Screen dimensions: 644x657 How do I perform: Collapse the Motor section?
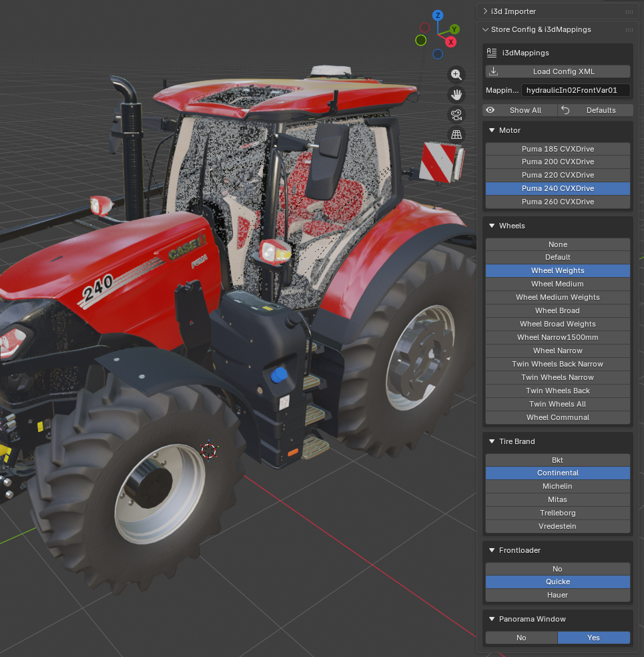(492, 130)
